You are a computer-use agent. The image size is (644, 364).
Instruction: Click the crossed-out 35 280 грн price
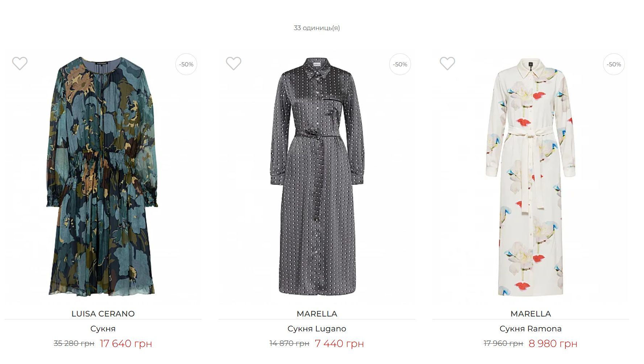74,343
